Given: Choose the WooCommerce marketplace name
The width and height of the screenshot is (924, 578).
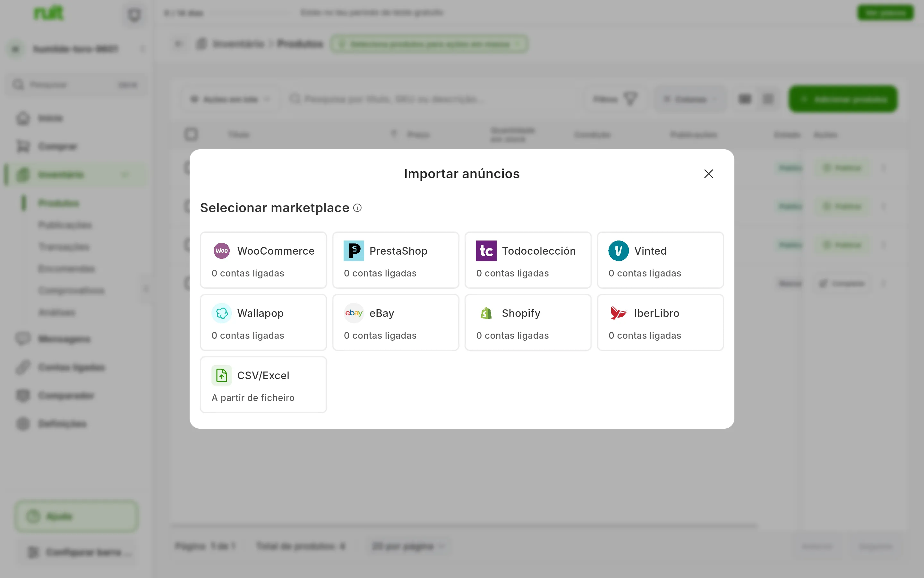Looking at the screenshot, I should (276, 251).
